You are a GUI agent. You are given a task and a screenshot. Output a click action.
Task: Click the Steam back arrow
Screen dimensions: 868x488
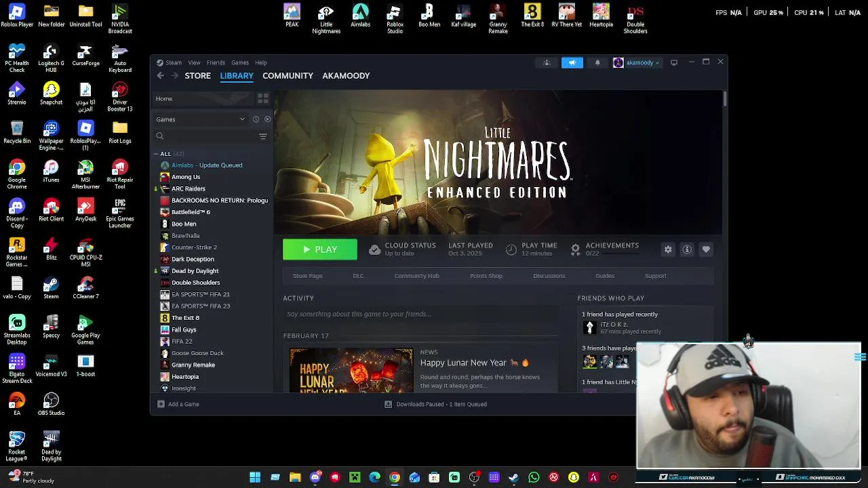(161, 76)
